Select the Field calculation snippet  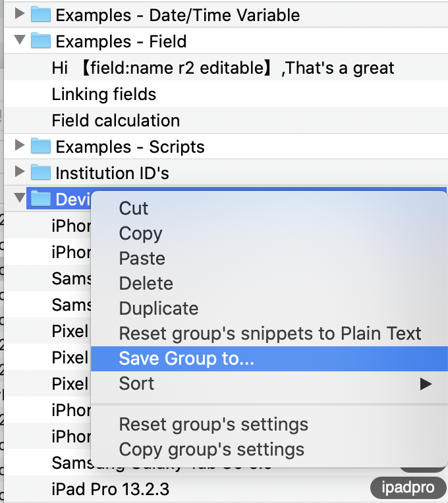click(226, 120)
